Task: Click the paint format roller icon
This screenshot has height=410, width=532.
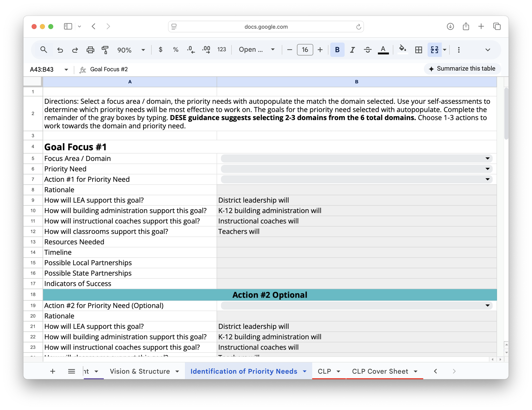Action: pos(105,50)
